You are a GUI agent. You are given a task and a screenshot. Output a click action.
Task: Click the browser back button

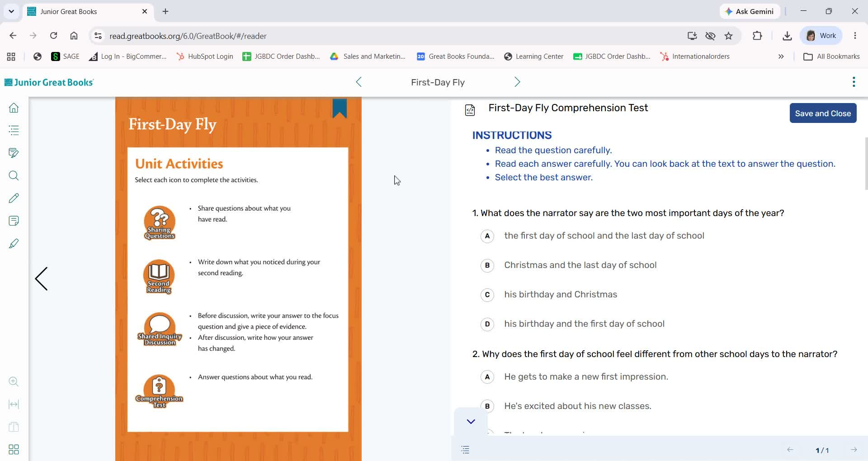point(13,36)
